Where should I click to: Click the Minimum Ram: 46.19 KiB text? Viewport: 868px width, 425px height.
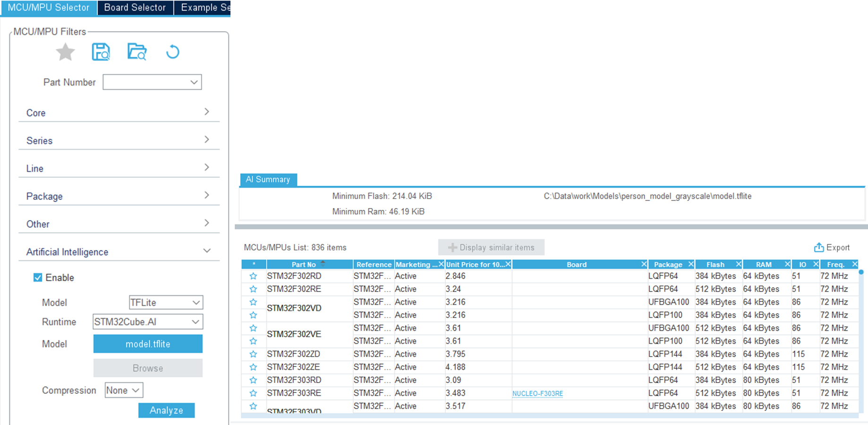tap(378, 211)
